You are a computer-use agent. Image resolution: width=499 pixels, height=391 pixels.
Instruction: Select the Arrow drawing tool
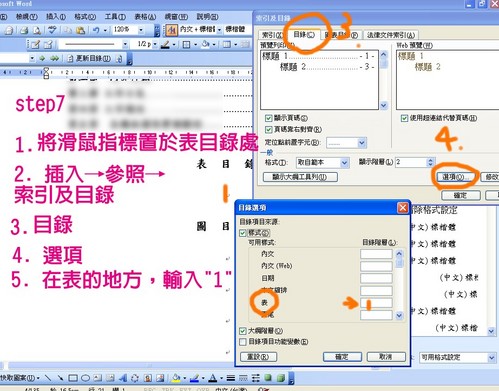click(x=60, y=378)
